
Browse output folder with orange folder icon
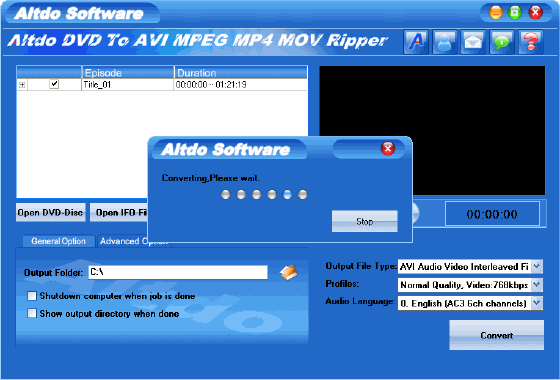point(289,272)
